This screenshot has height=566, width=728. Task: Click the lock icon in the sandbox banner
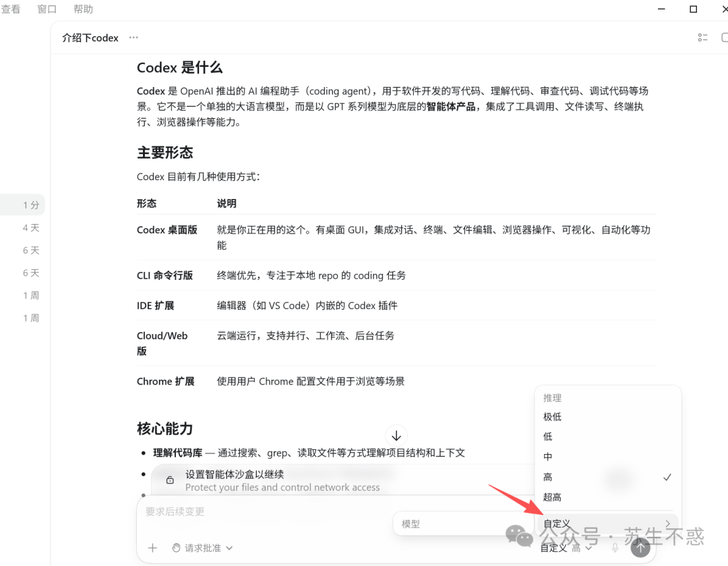(x=170, y=480)
